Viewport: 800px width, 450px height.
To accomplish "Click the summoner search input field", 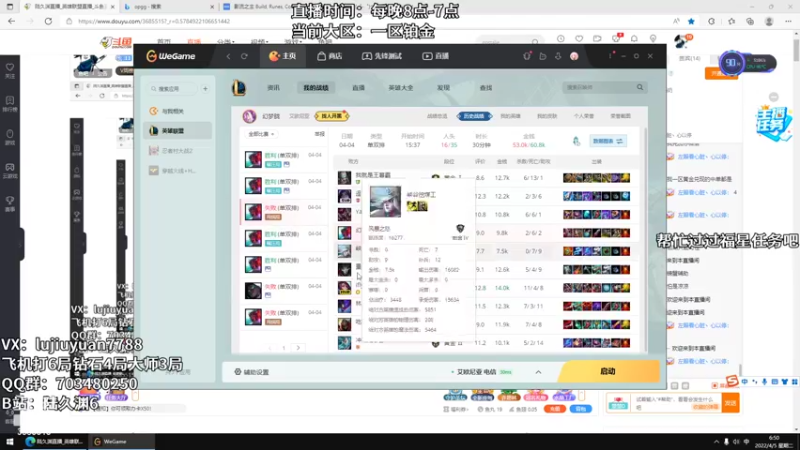I will 599,88.
